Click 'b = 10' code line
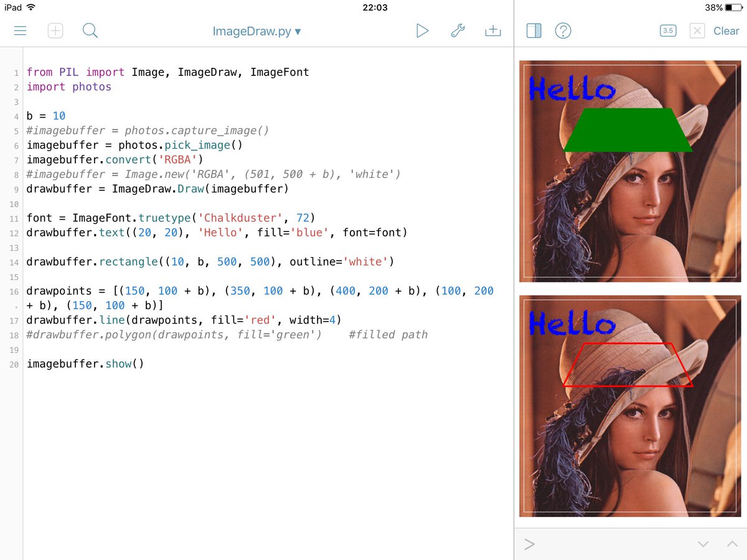747x560 pixels. pos(46,116)
